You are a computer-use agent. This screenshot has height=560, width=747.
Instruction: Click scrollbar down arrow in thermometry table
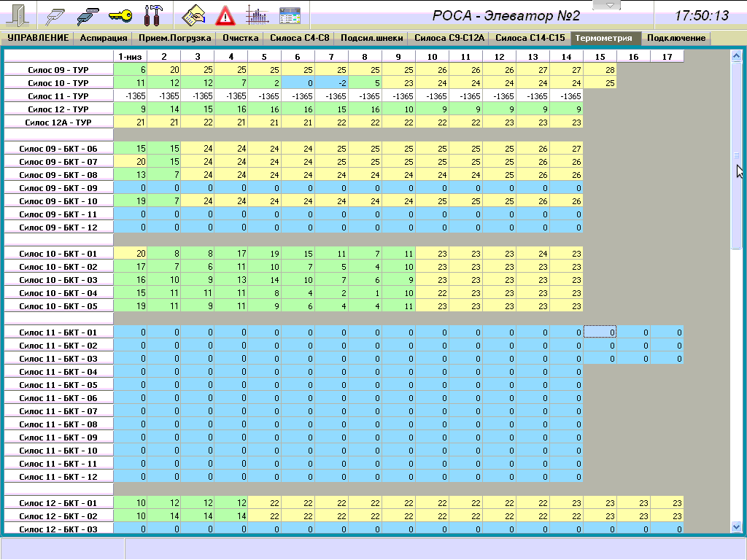736,526
